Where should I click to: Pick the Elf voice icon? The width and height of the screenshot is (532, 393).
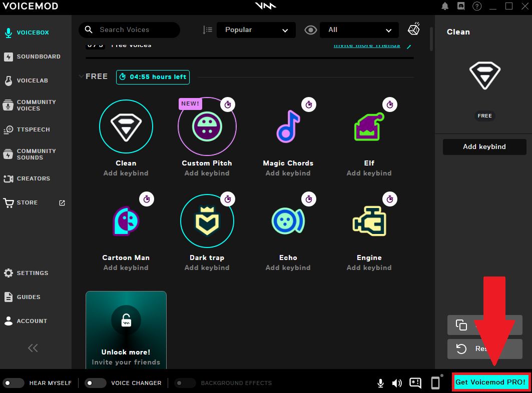click(x=369, y=126)
